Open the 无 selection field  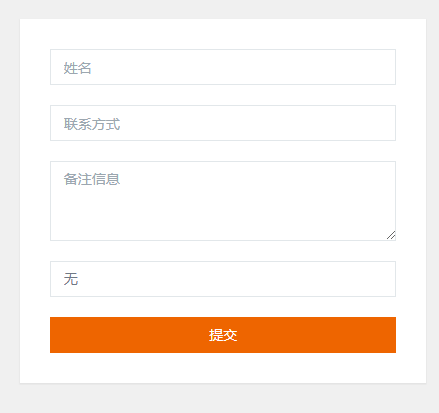pos(223,279)
